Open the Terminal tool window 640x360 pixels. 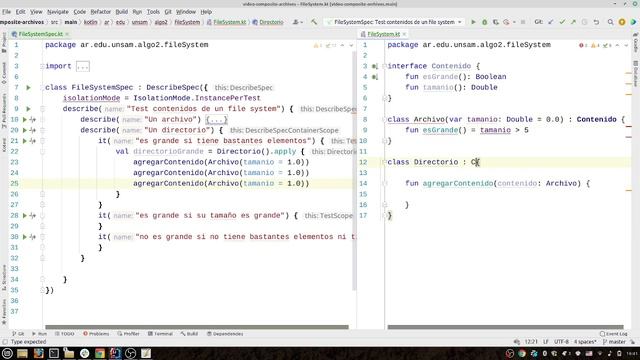point(160,334)
